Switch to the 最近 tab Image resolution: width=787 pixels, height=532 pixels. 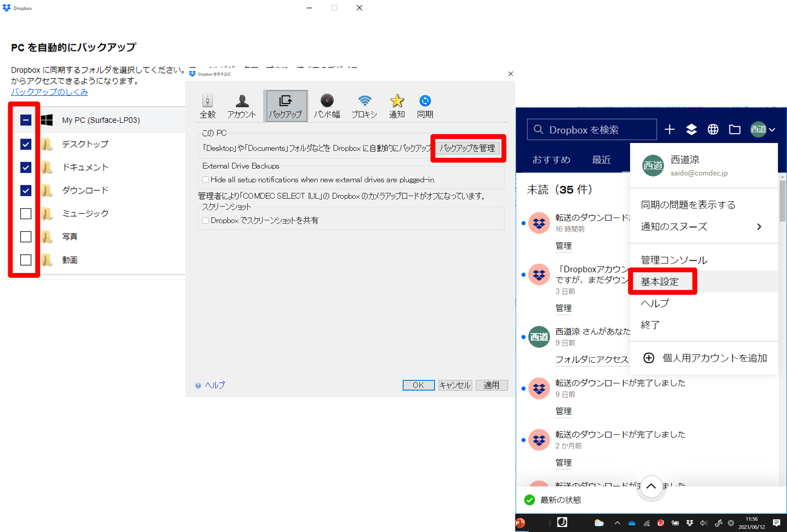[601, 159]
